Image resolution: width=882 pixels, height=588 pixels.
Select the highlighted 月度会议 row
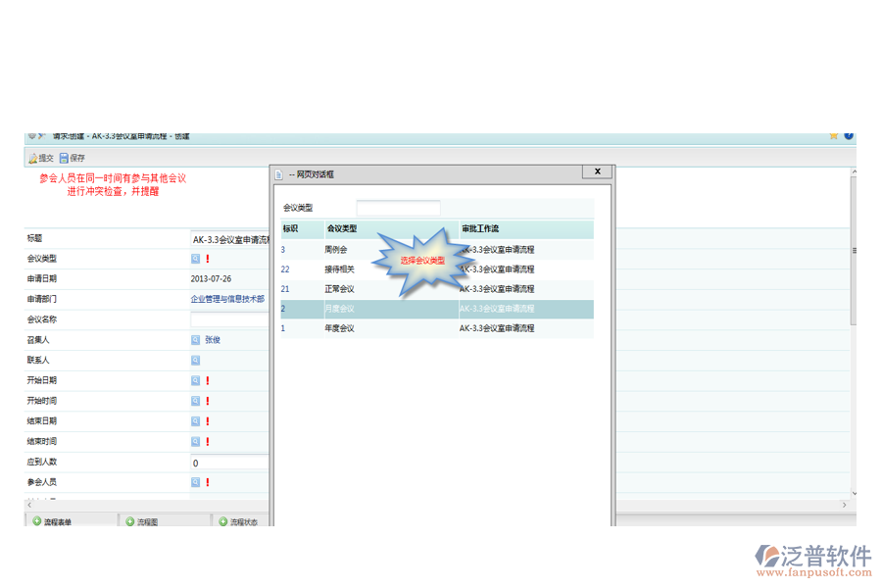(437, 309)
